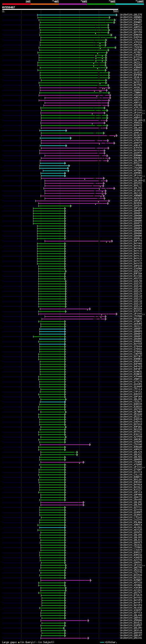Select hit label UniRef100_Q1KMT9
Viewport: 146px width, 644px height.
(x=131, y=153)
